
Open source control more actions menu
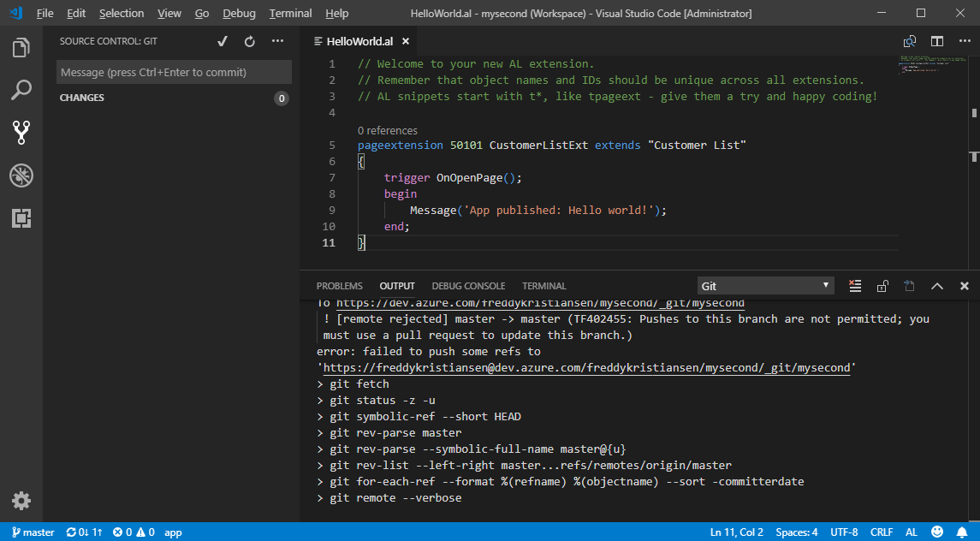coord(277,41)
